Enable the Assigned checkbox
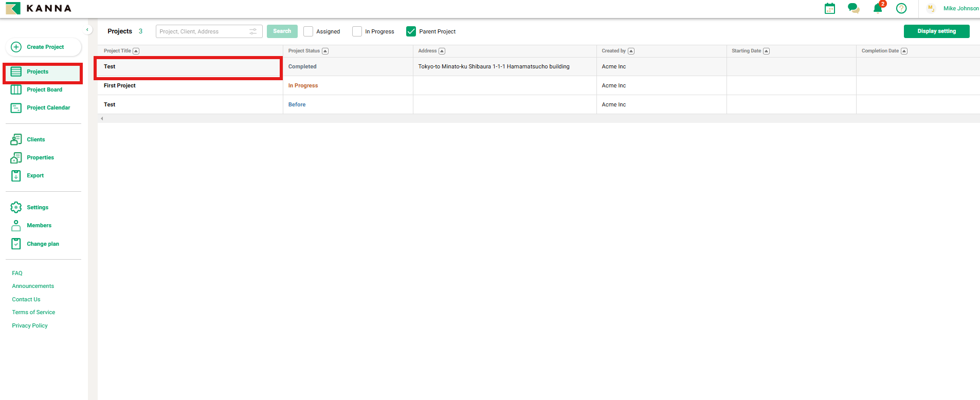Viewport: 980px width, 400px height. coord(308,31)
